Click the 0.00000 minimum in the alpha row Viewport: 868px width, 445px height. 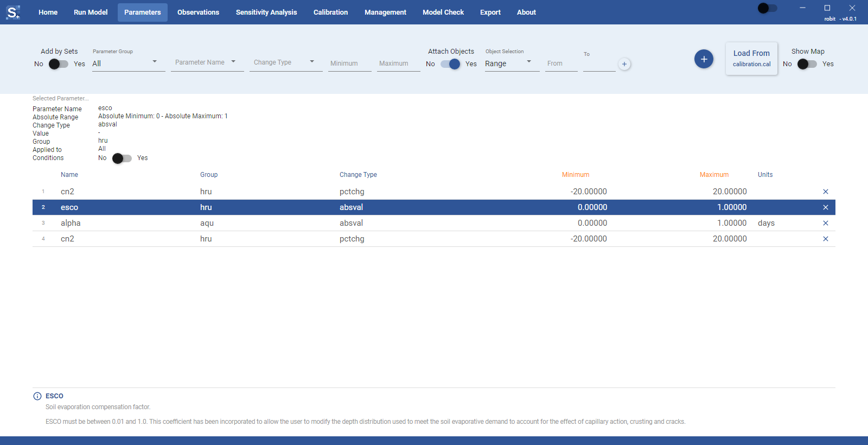tap(592, 223)
